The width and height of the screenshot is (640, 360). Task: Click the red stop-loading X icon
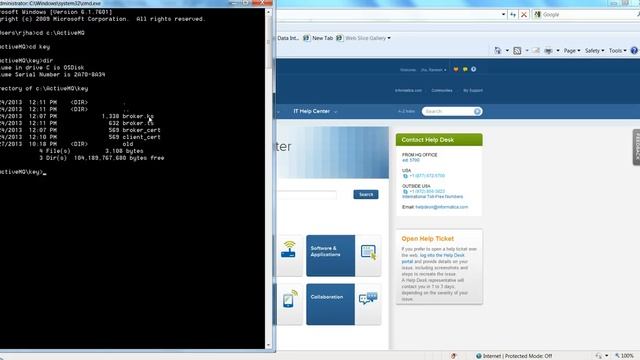coord(524,15)
